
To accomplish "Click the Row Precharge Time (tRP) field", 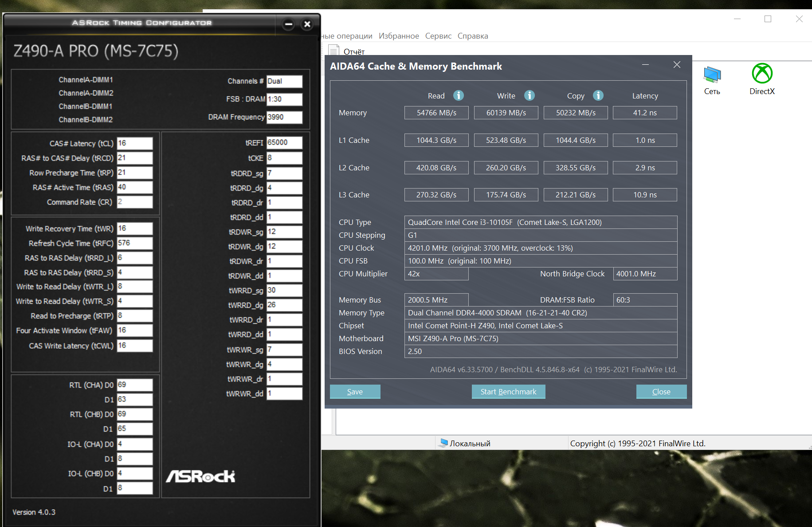I will (x=135, y=173).
